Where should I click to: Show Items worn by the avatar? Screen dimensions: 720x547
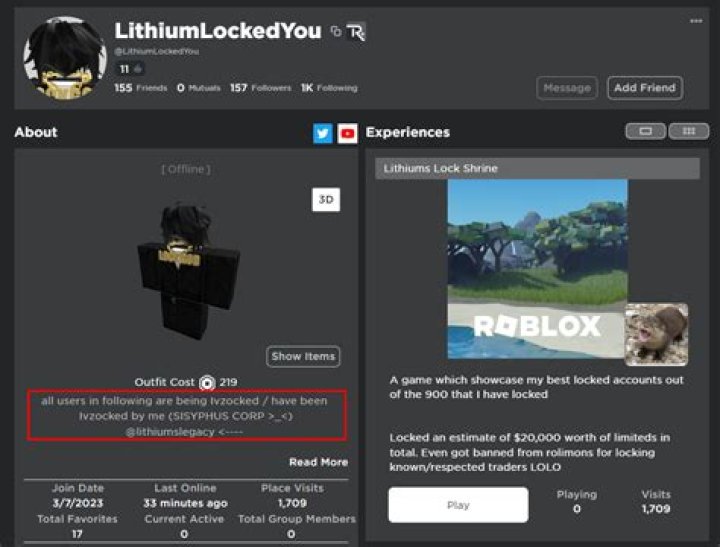303,356
